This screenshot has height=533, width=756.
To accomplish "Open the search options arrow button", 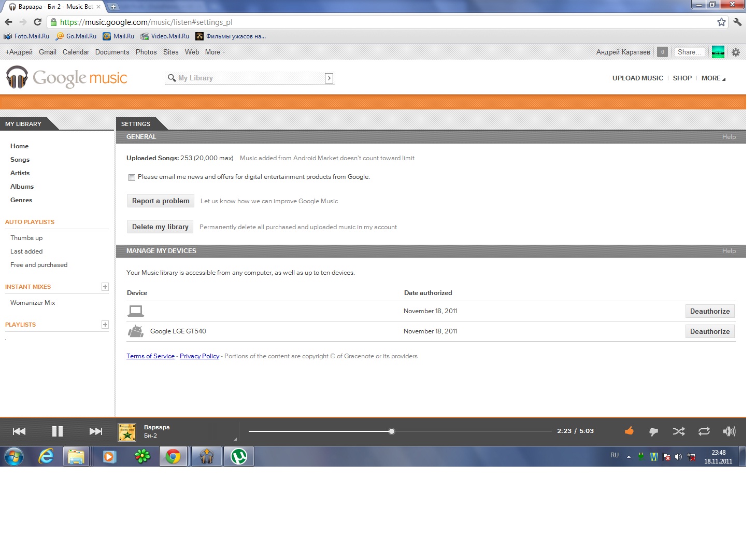I will tap(329, 78).
